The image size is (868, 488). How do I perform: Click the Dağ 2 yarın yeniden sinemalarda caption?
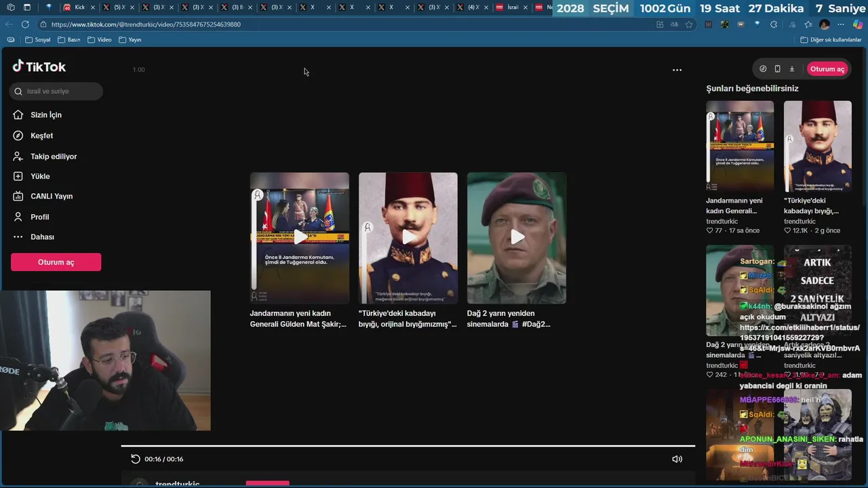[509, 319]
